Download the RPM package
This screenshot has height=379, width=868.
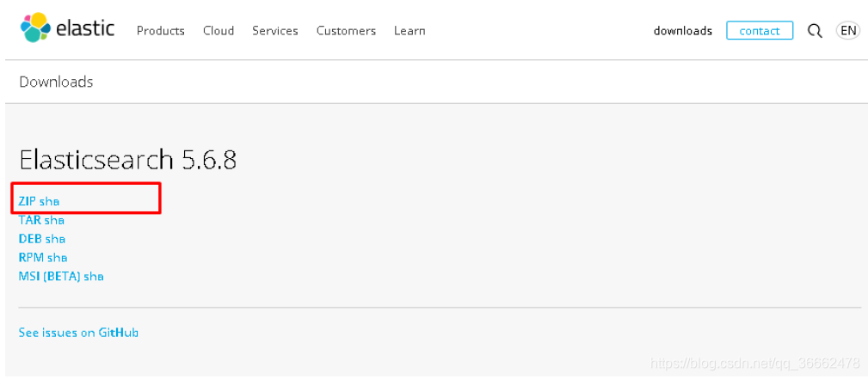(31, 257)
